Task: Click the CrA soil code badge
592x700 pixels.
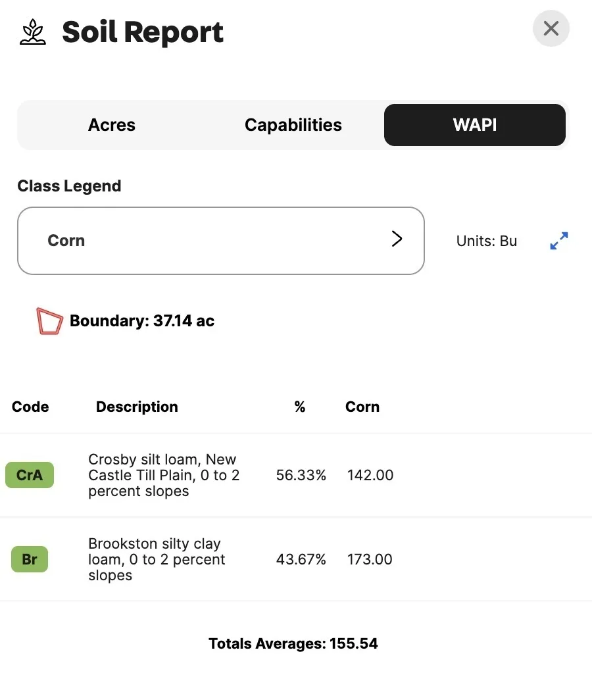Action: click(30, 475)
